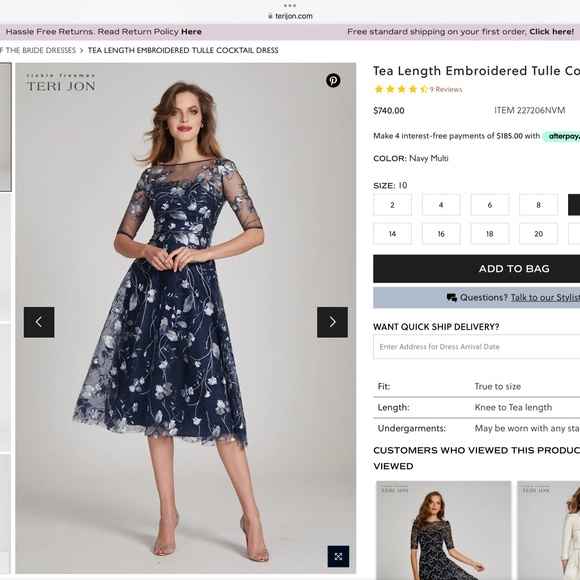Viewport: 580px width, 580px height.
Task: Choose size 6 option
Action: click(490, 205)
